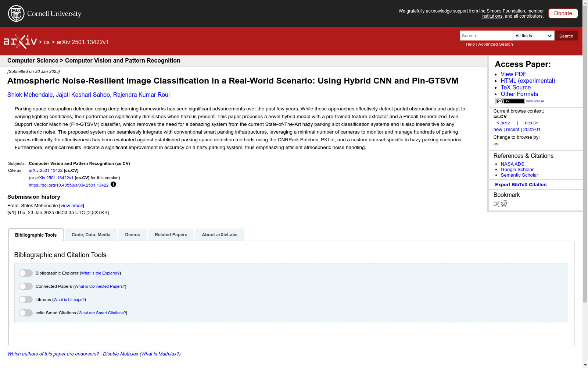588x368 pixels.
Task: Open author Rajendra Kumar Roul
Action: pos(141,95)
